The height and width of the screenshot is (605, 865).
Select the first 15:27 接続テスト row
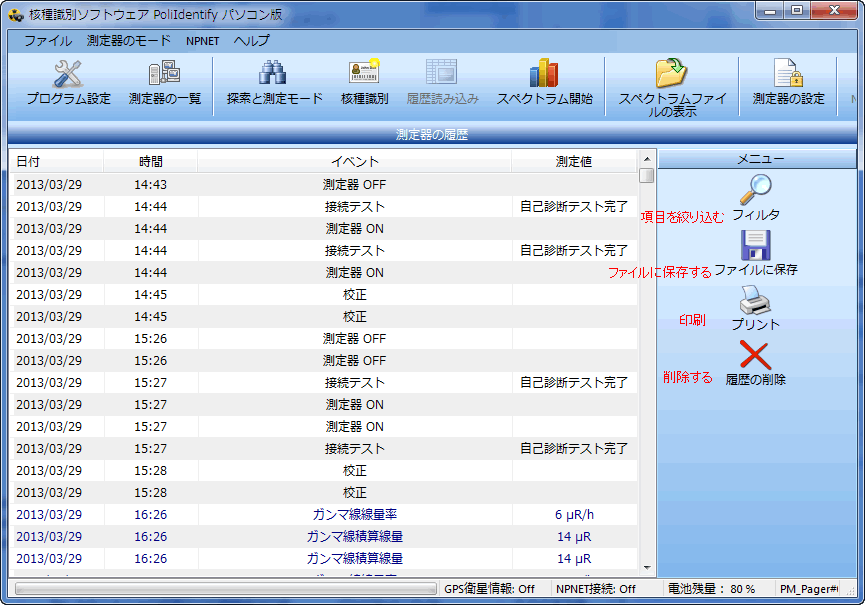(323, 383)
